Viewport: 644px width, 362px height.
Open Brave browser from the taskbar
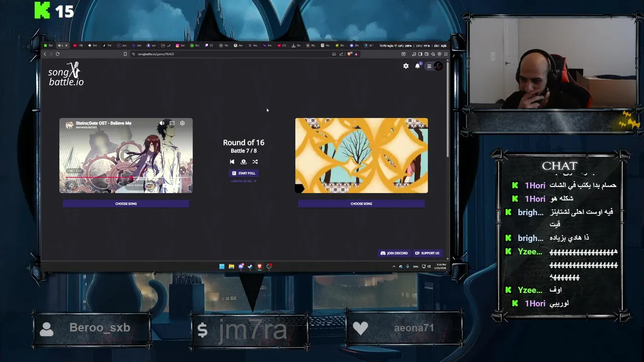point(260,266)
